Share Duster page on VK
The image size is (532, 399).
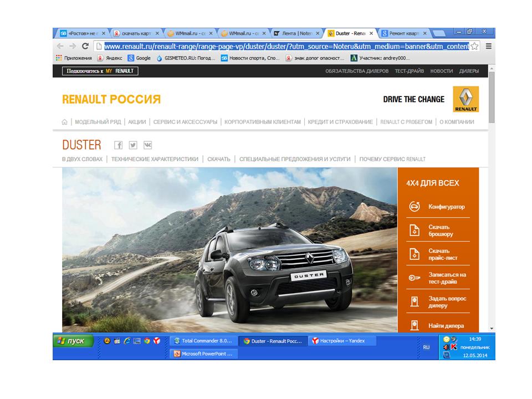147,145
